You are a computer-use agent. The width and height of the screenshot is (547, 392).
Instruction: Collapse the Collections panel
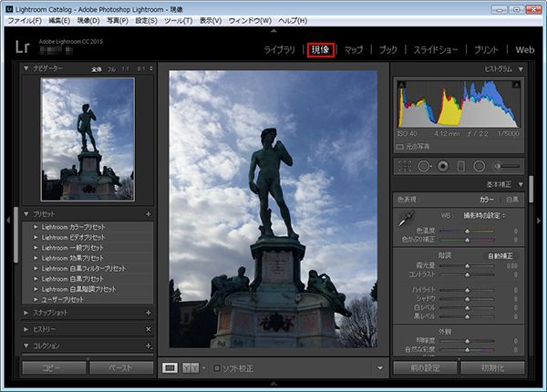click(x=26, y=346)
